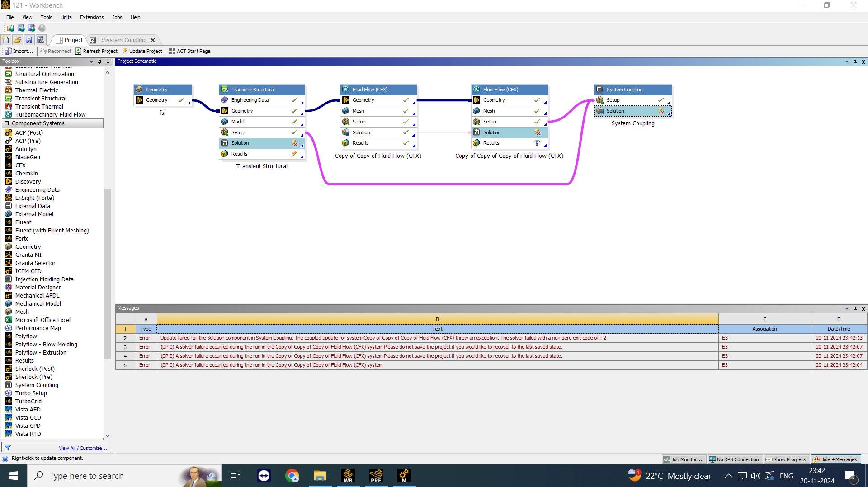868x487 pixels.
Task: Click Transient Structural Solution cell icon
Action: point(225,143)
